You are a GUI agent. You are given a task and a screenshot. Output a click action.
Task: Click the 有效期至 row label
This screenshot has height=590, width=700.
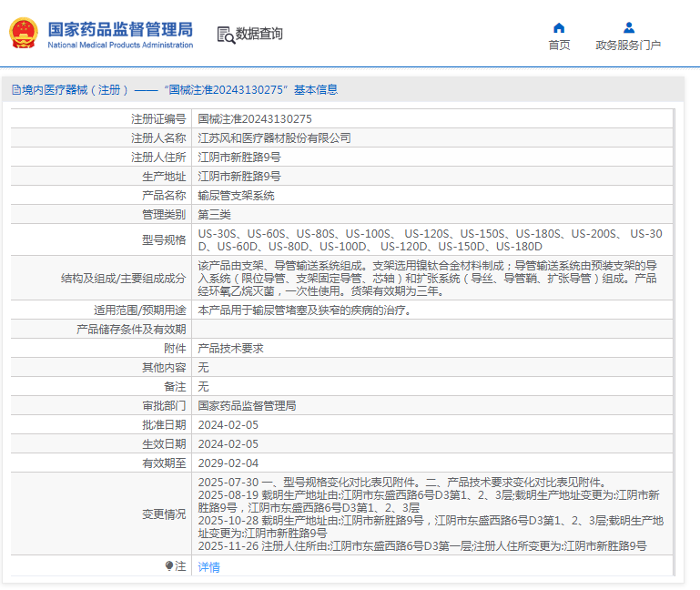[164, 463]
